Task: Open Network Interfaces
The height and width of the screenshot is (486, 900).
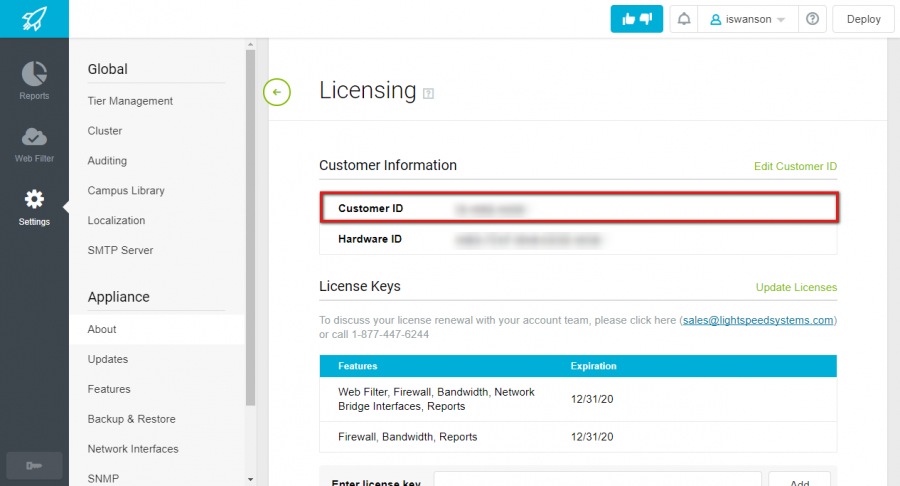Action: (133, 449)
